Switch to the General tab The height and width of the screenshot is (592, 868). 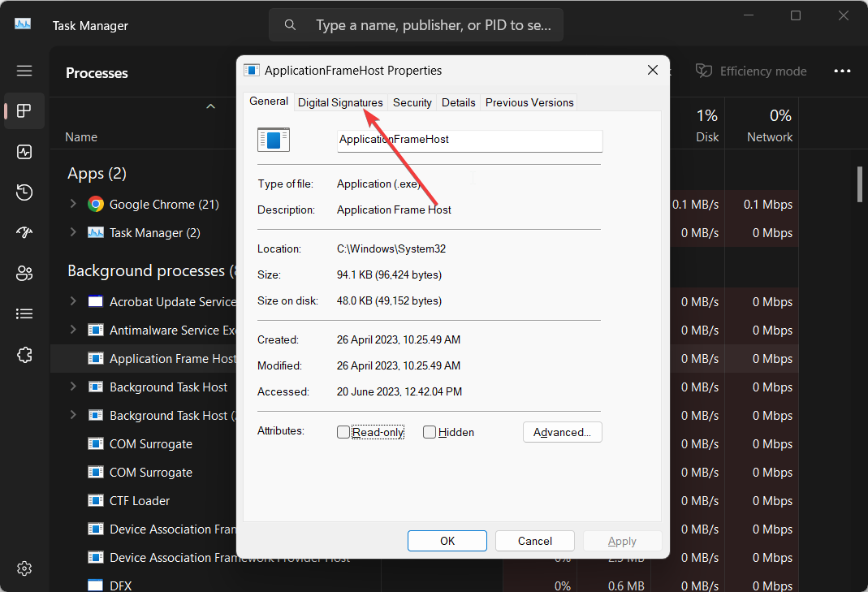point(269,102)
